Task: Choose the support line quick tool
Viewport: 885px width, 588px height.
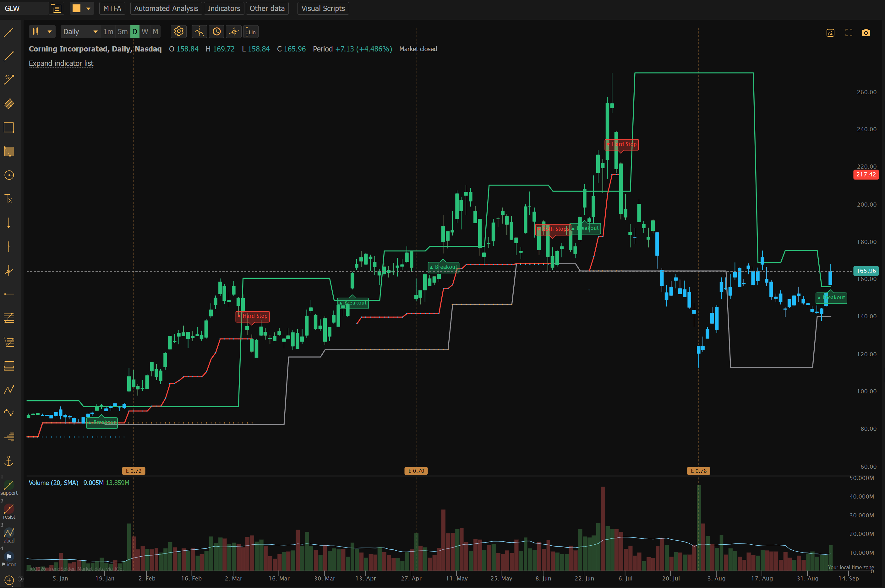Action: point(8,488)
